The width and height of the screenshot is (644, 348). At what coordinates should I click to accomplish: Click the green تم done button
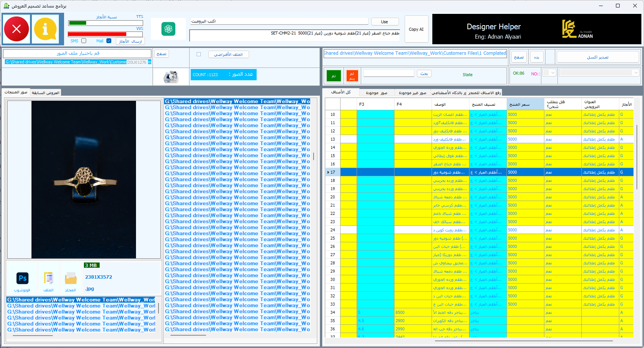(334, 76)
